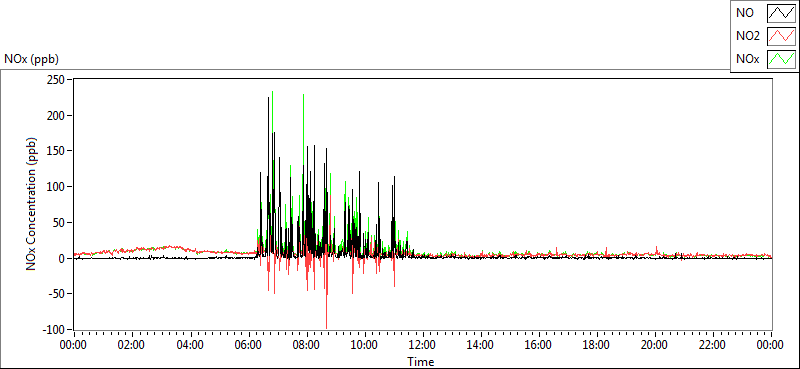Screen dimensions: 800x369
Task: Click the NOx (ppb) graph title
Action: point(31,59)
